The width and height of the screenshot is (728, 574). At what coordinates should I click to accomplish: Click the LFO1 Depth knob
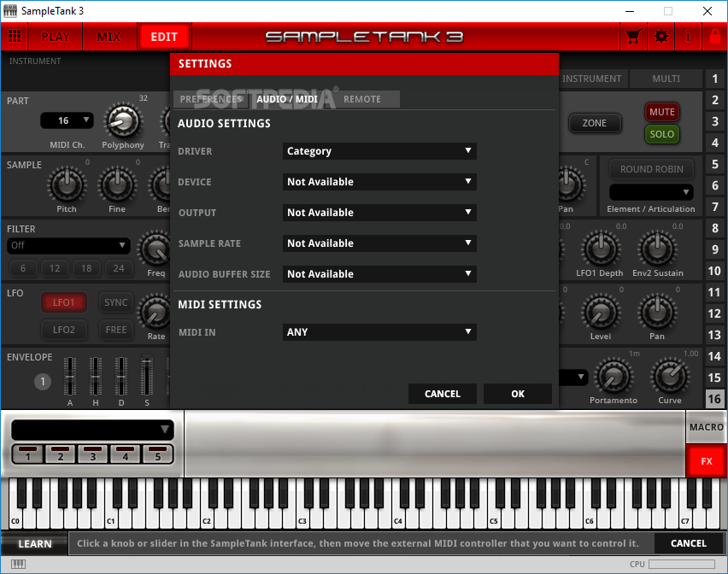click(x=601, y=249)
